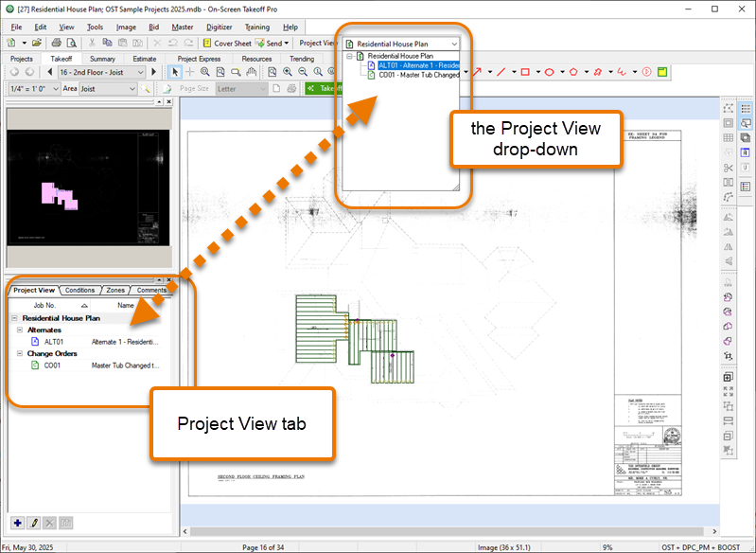Go to next page arrow
The width and height of the screenshot is (756, 553).
coord(154,72)
